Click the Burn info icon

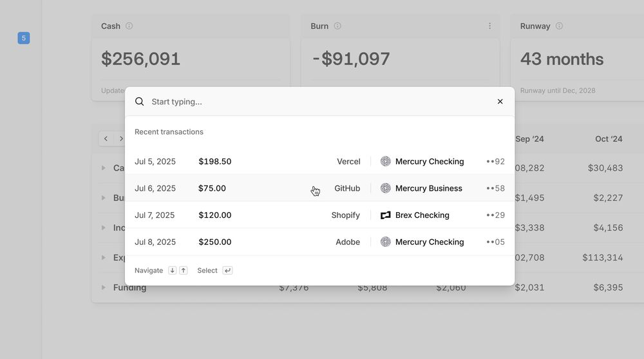coord(337,26)
